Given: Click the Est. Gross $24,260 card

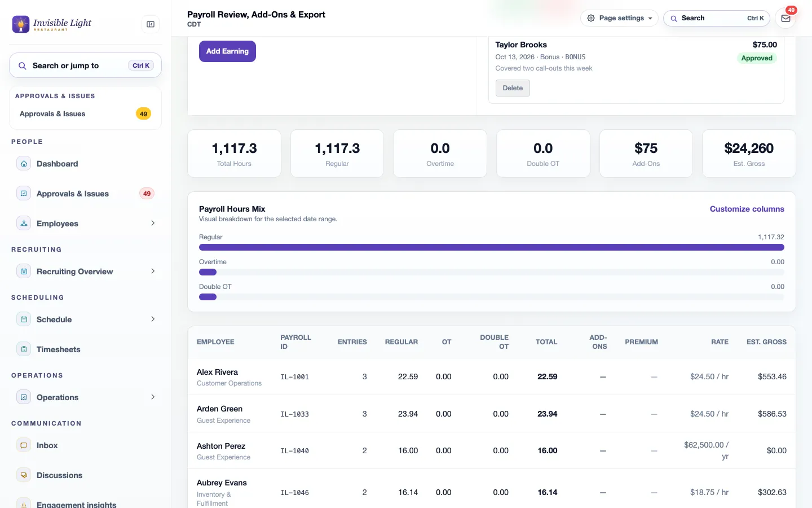Looking at the screenshot, I should 749,154.
